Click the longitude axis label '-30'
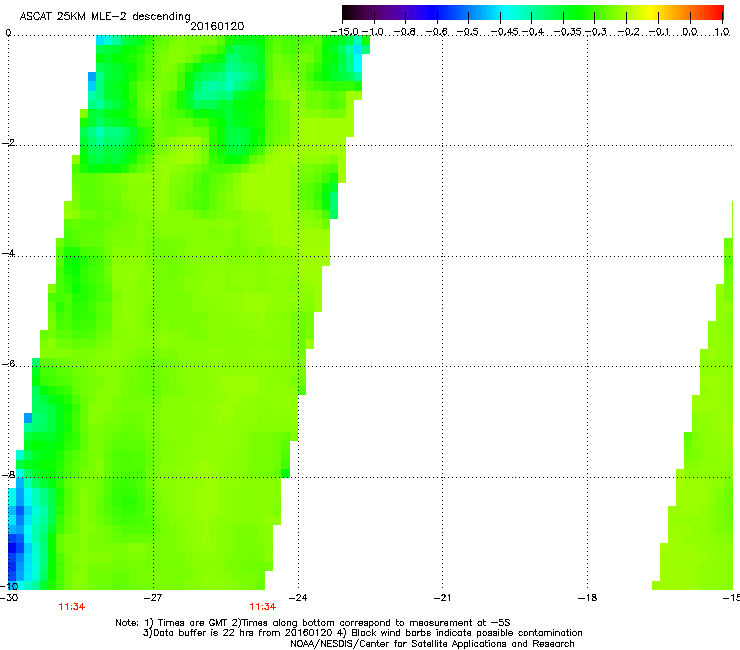Screen dimensions: 740x650 (9, 598)
